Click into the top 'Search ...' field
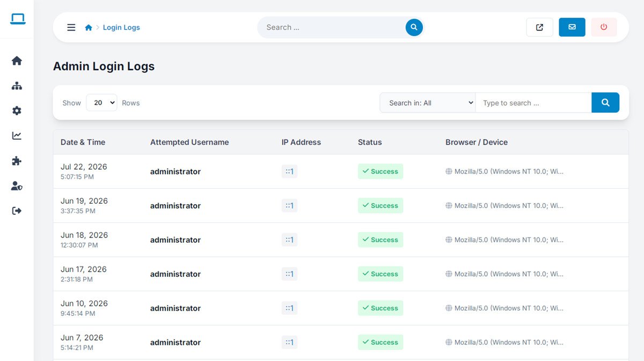Screen dimensions: 644x361 pyautogui.click(x=333, y=27)
